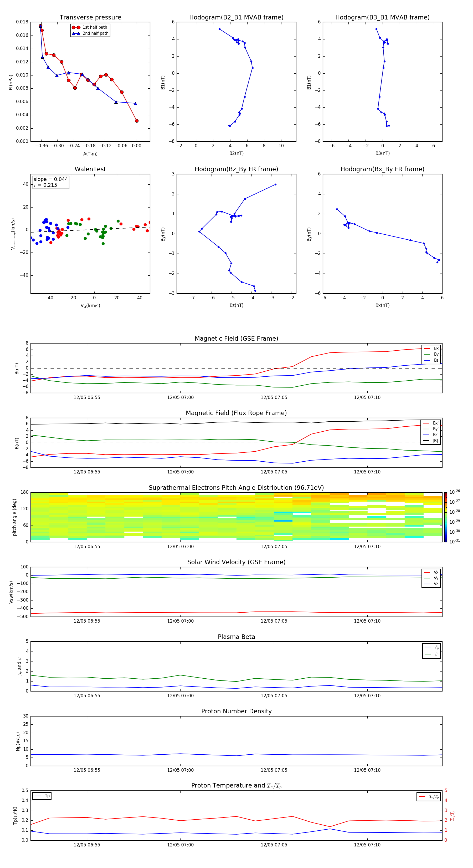Click the slope and r text box in WalenTest
The height and width of the screenshot is (868, 473).
[51, 182]
